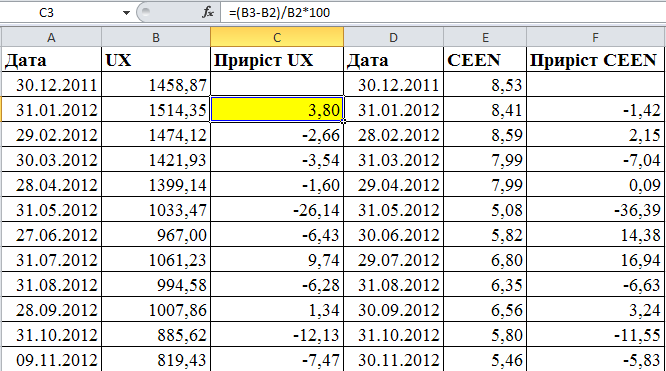Screen dimensions: 666x371
Task: Select cell with value 1061,23
Action: 156,260
